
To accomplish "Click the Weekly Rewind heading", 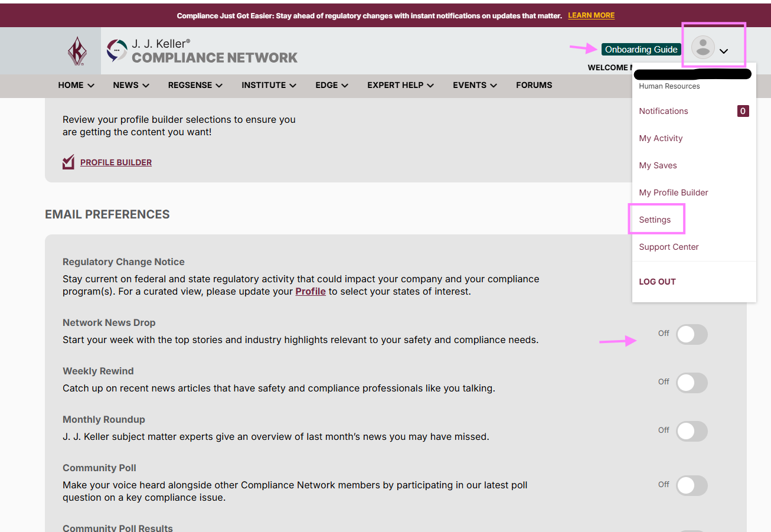I will (x=98, y=371).
